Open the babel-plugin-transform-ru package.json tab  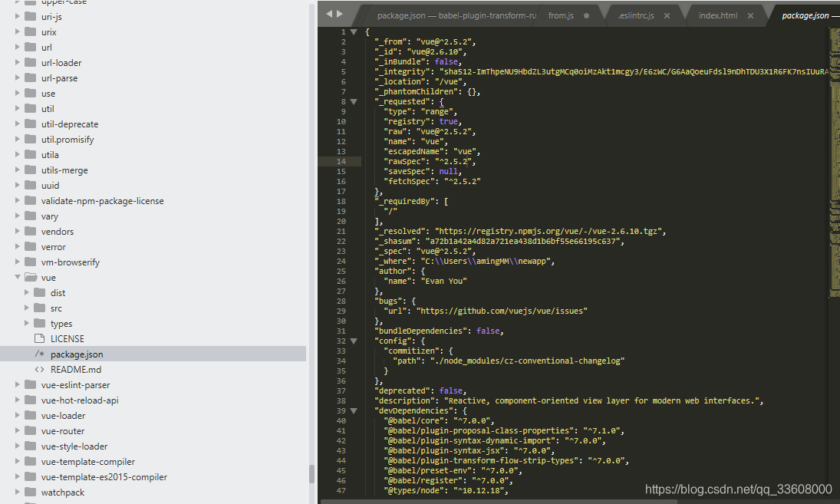[x=456, y=15]
